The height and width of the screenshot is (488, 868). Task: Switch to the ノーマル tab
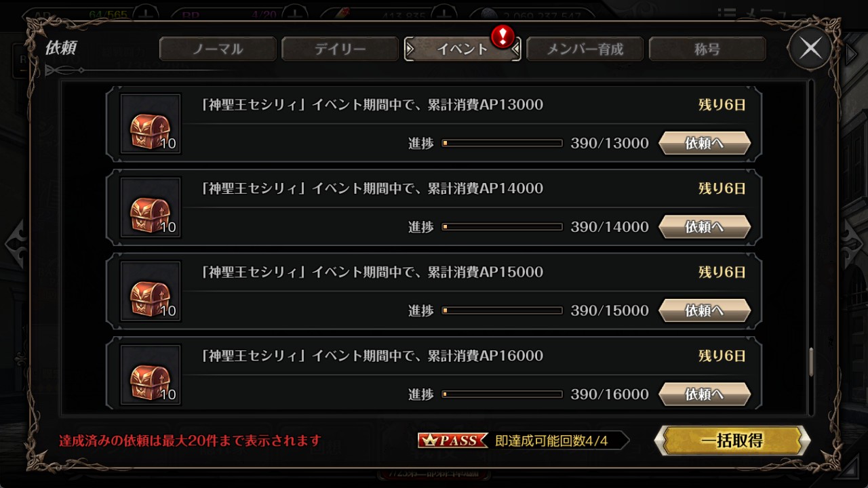[218, 49]
